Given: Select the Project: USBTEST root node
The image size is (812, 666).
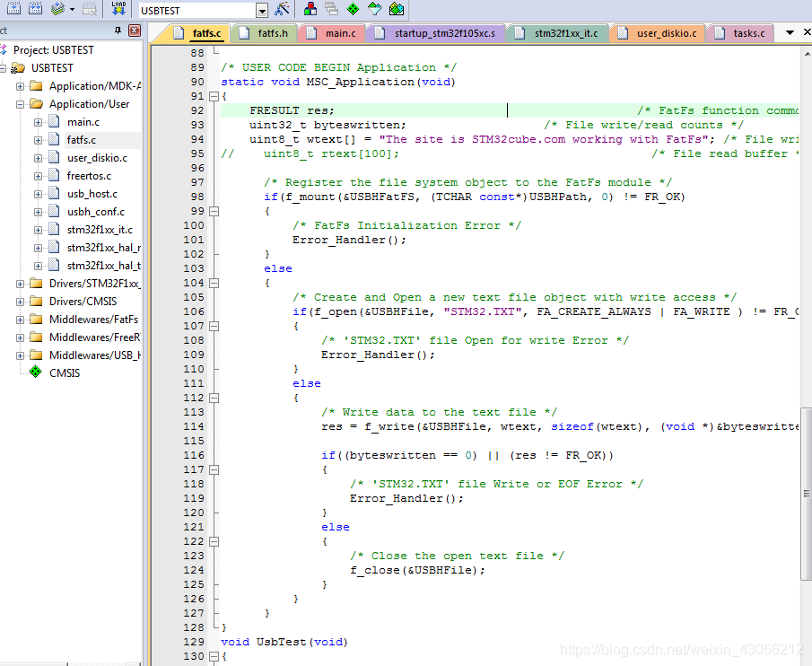Looking at the screenshot, I should point(53,49).
